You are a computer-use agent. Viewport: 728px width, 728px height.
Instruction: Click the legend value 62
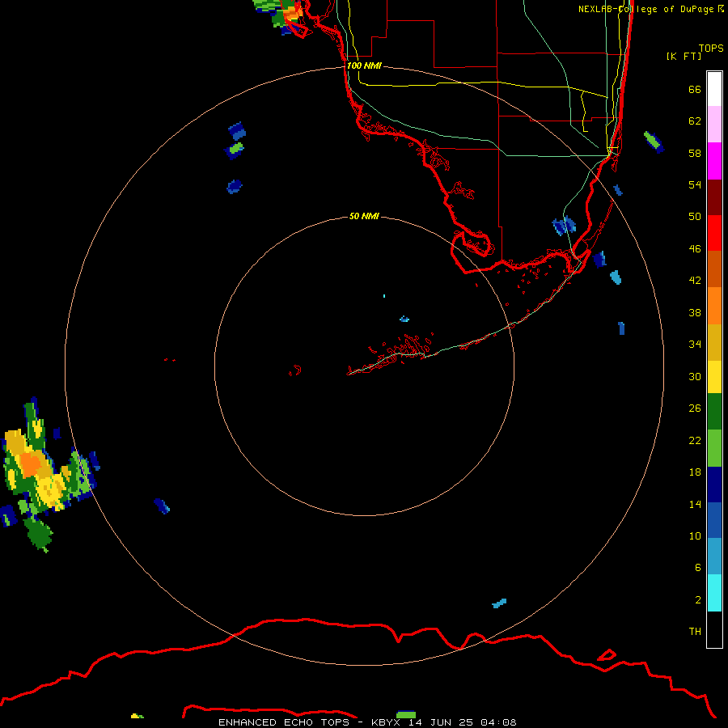pos(695,121)
